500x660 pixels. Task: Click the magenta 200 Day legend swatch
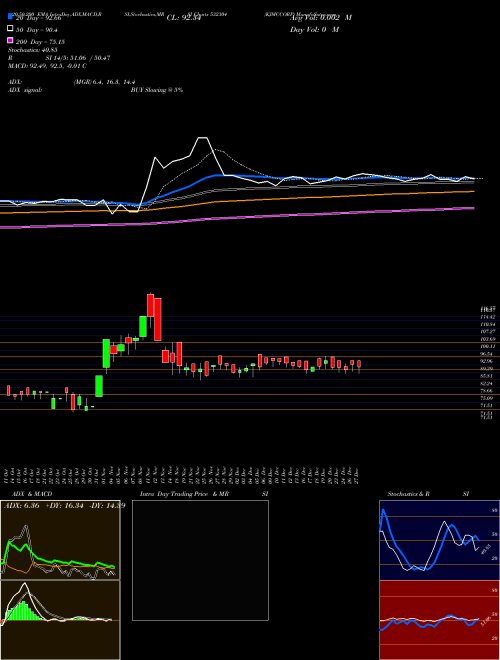[11, 40]
